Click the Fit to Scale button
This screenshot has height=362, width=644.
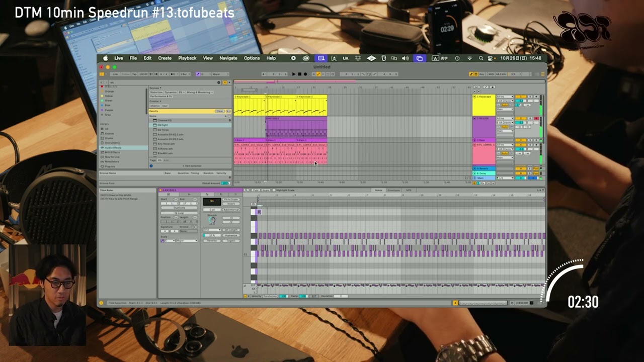231,200
